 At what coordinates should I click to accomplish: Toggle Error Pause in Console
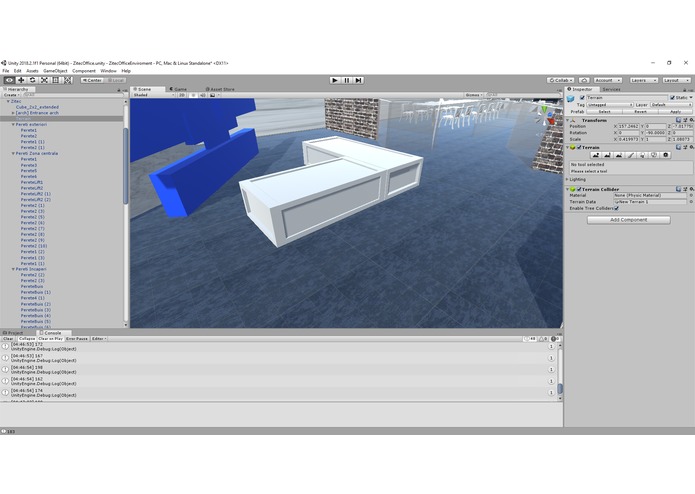(77, 338)
